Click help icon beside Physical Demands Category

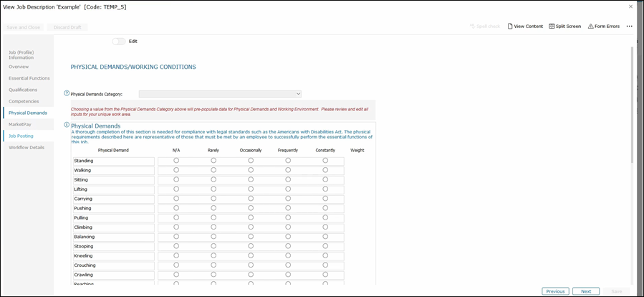(67, 93)
